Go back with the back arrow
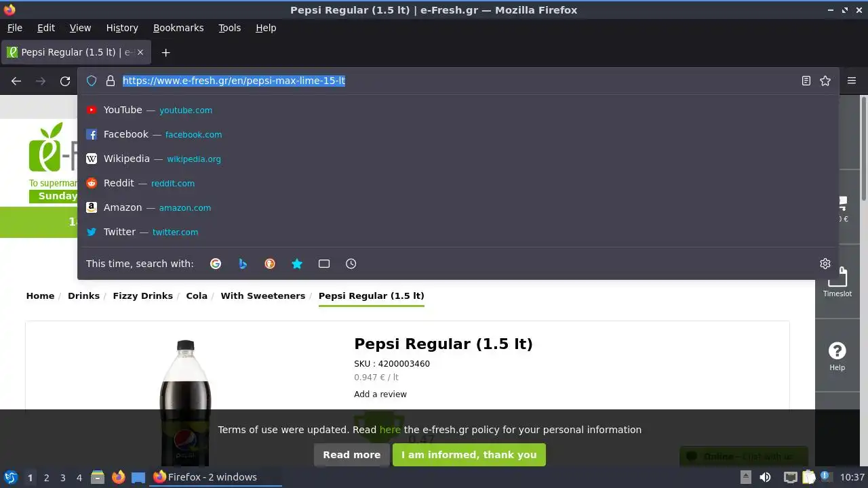 16,81
